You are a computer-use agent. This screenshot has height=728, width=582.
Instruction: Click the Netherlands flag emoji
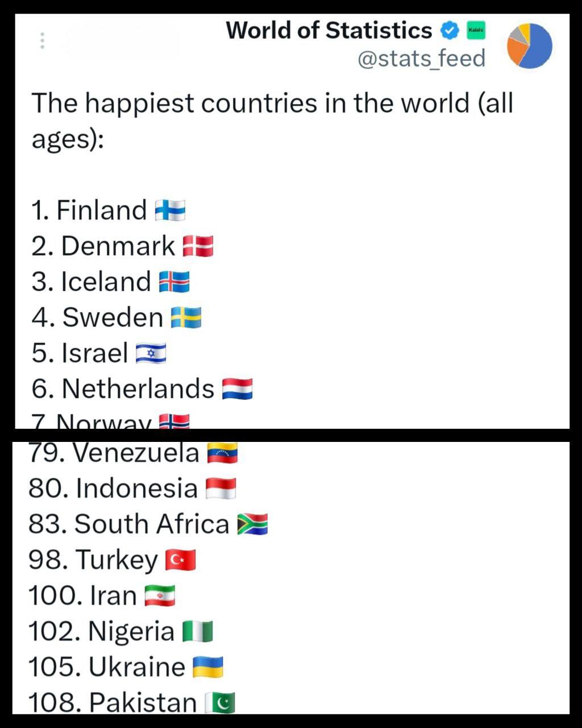click(x=237, y=390)
